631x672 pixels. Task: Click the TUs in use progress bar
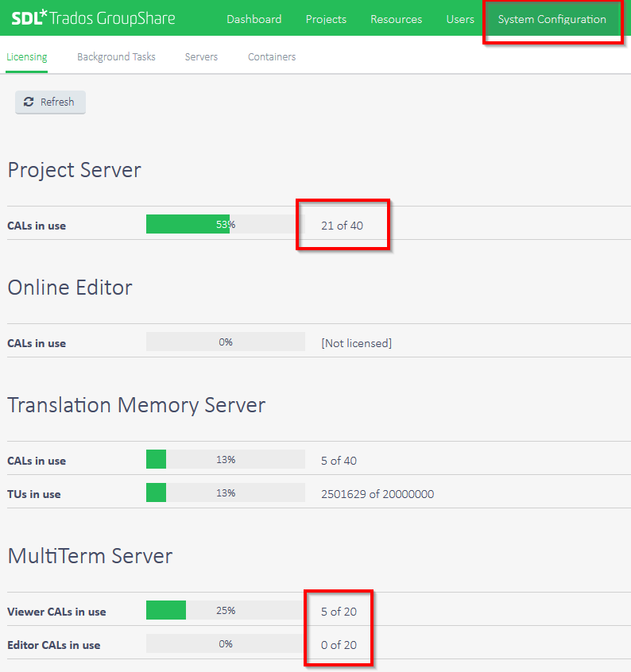pos(225,493)
